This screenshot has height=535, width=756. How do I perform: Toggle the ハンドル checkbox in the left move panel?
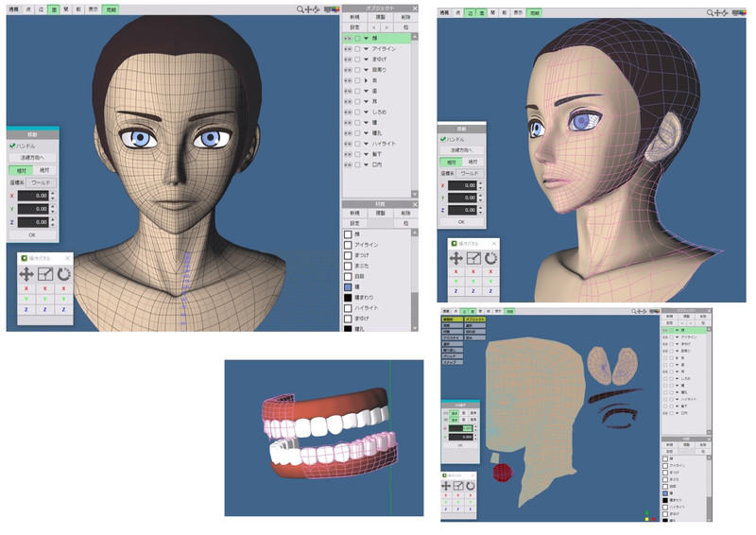(12, 146)
